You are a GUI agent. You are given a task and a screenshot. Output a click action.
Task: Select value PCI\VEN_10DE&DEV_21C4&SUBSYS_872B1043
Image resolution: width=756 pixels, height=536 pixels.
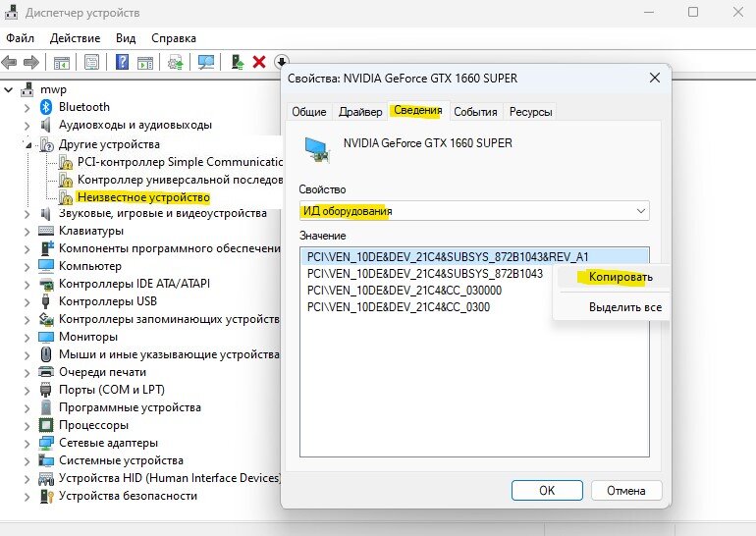point(424,274)
